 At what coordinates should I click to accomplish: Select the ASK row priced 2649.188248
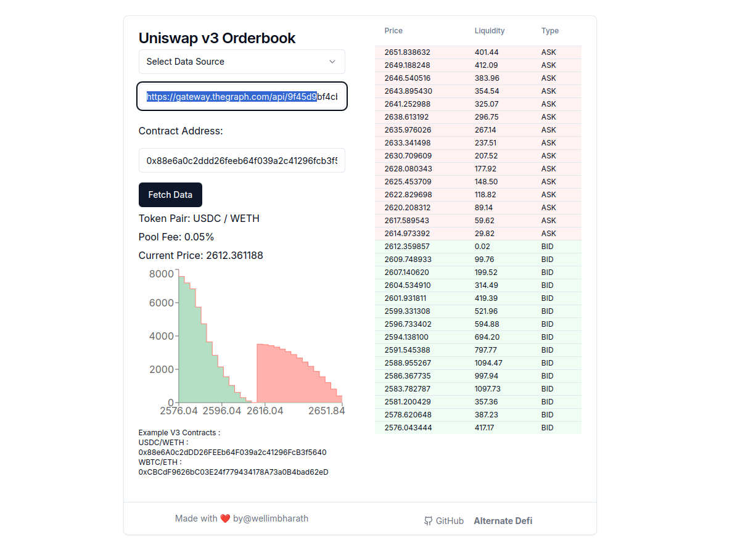(x=478, y=65)
